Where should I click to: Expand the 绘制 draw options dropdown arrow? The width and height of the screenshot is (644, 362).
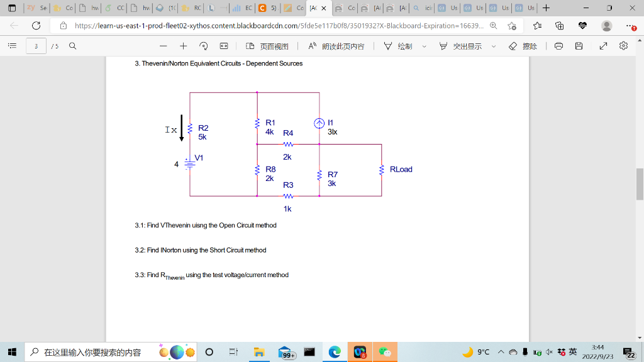tap(425, 47)
